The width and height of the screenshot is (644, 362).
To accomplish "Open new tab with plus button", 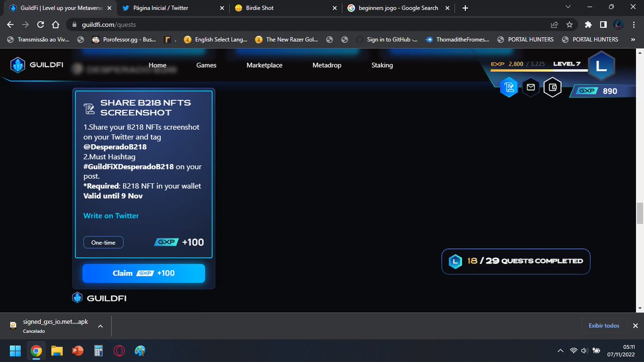I will (465, 8).
